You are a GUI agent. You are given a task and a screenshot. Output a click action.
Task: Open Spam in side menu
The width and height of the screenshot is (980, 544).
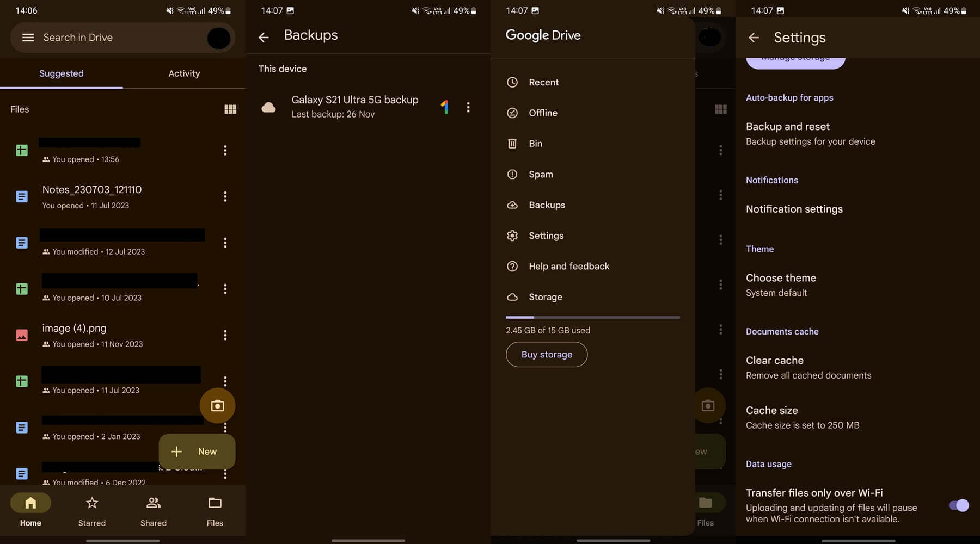(x=592, y=174)
